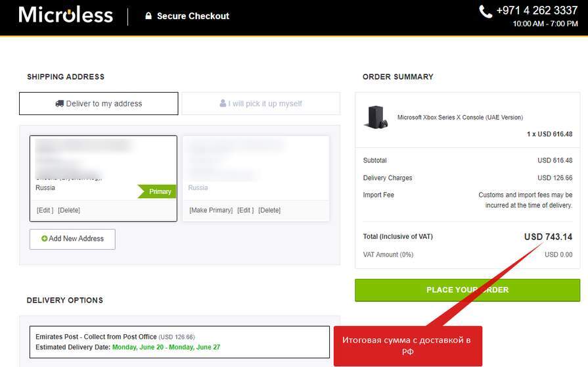Click the Secure Checkout padlock icon
588x367 pixels.
[x=148, y=16]
